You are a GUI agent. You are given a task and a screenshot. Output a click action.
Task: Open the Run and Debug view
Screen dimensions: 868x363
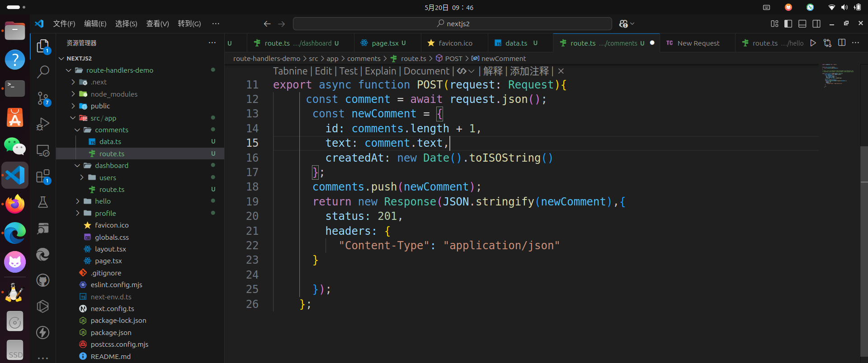(x=43, y=124)
